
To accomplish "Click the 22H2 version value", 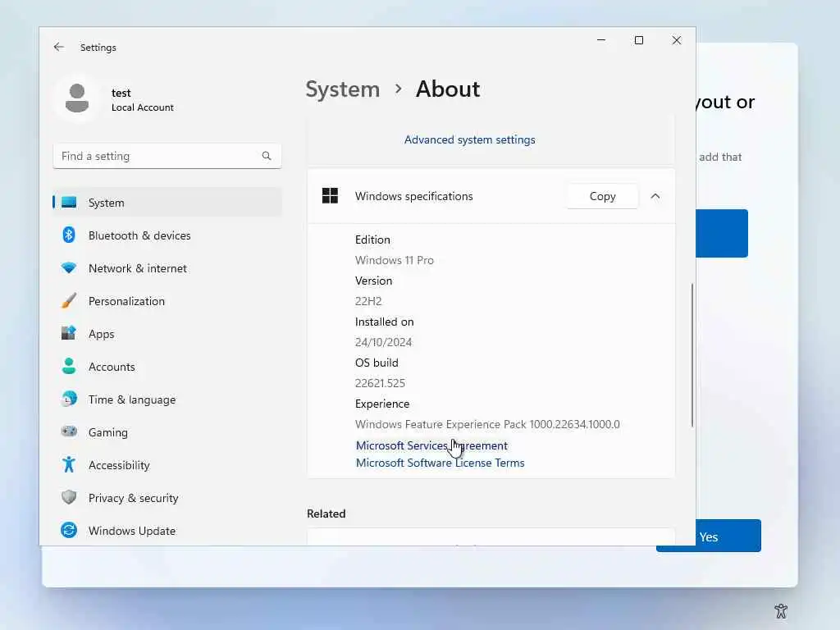I will pos(368,301).
